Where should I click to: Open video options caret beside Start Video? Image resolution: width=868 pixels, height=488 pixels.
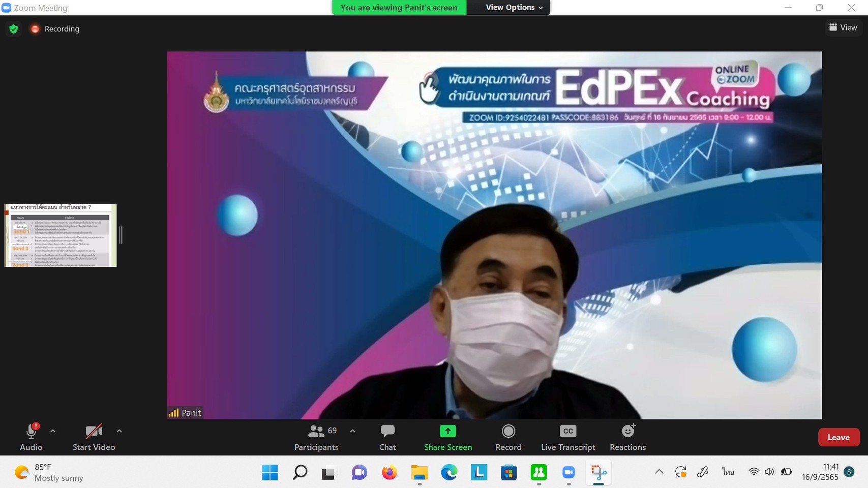click(119, 431)
